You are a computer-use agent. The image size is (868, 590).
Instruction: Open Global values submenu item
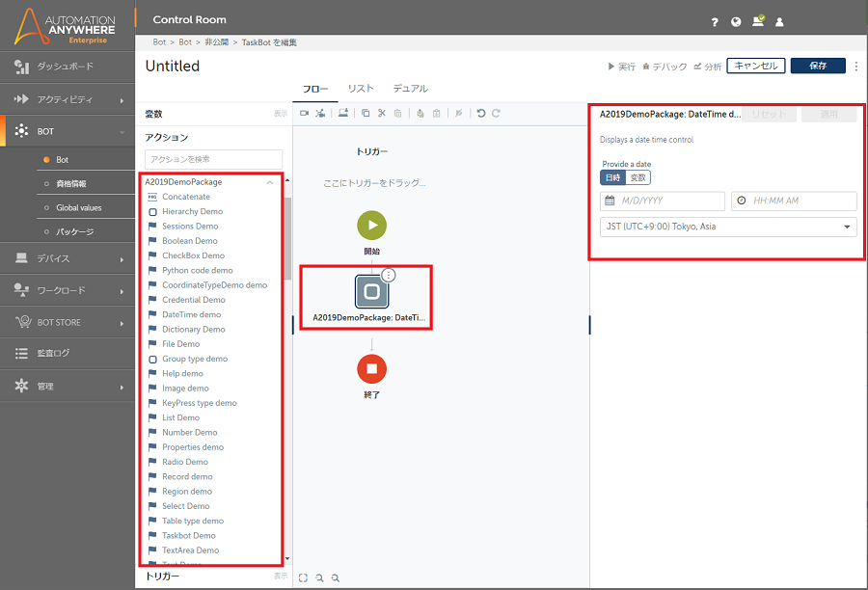[79, 207]
